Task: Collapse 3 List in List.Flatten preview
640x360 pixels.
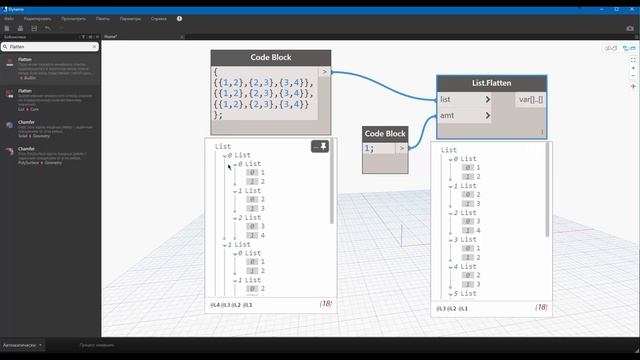Action: 451,240
